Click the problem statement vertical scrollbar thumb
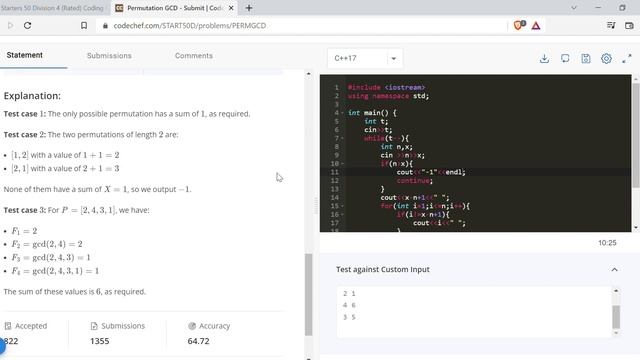Screen dimensions: 640x360 point(309,294)
